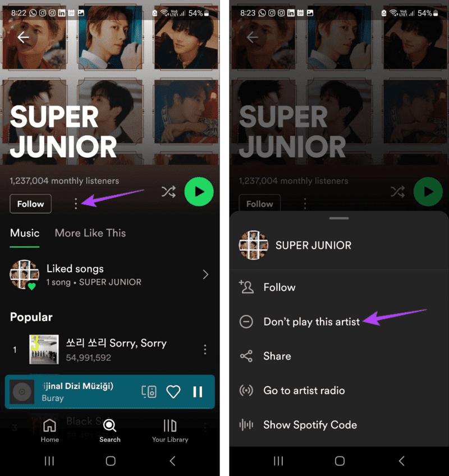
Task: Tap the Spotify Code bars icon
Action: [246, 425]
